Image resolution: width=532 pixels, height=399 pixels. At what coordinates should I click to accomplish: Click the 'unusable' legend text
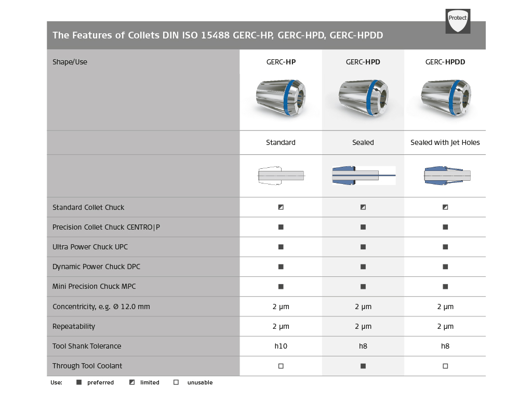pyautogui.click(x=200, y=382)
